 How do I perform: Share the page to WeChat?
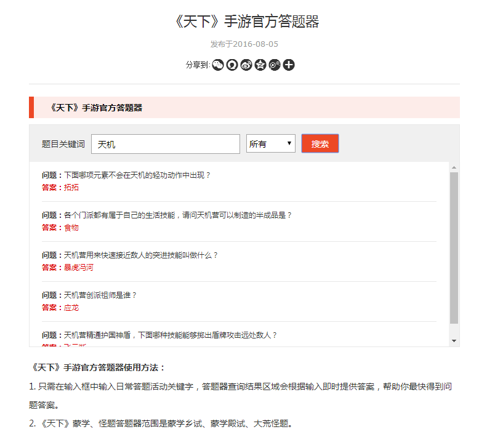(x=218, y=65)
